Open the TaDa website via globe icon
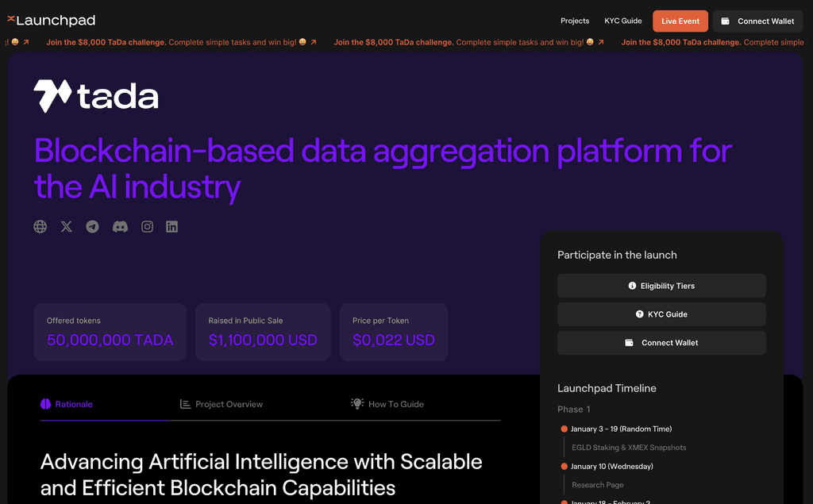This screenshot has height=504, width=813. click(40, 226)
